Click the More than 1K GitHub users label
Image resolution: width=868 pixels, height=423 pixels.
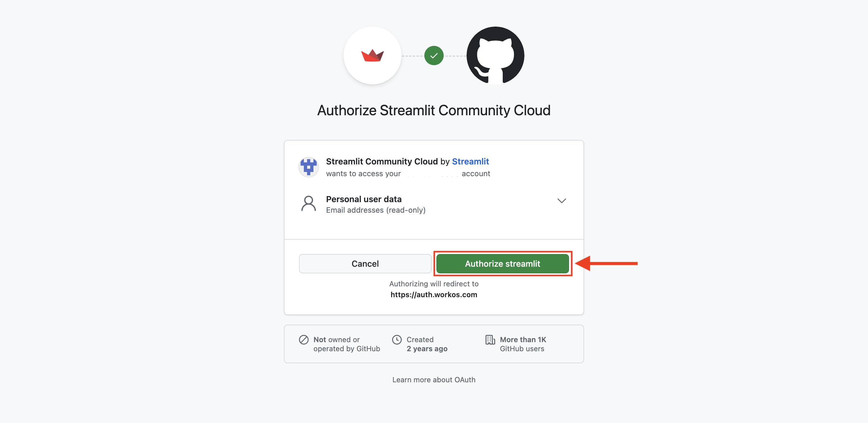pos(523,344)
